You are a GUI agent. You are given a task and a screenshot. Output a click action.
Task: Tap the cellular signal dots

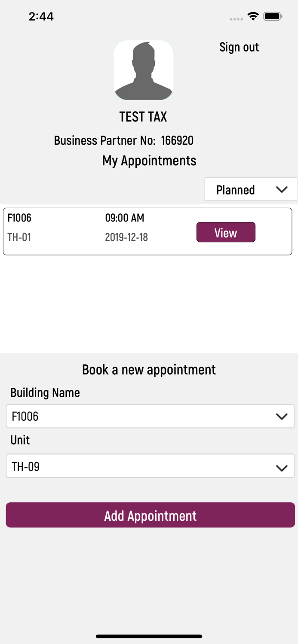tap(236, 19)
